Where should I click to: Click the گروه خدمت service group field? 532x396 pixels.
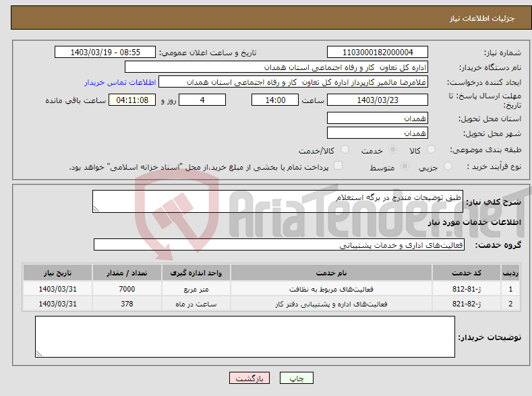[x=279, y=245]
